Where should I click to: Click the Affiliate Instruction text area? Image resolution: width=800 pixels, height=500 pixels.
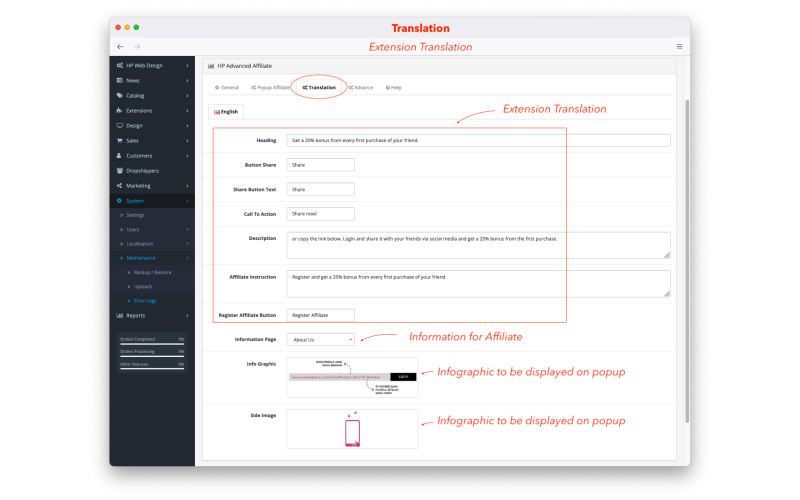(479, 284)
